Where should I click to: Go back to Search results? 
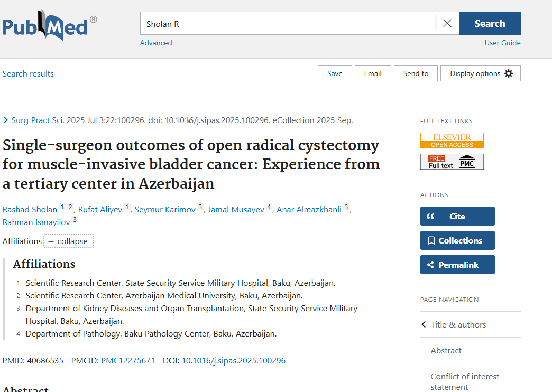[x=28, y=73]
